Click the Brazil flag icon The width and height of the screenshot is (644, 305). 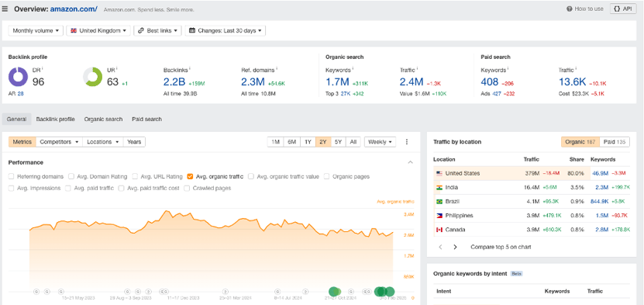(439, 202)
